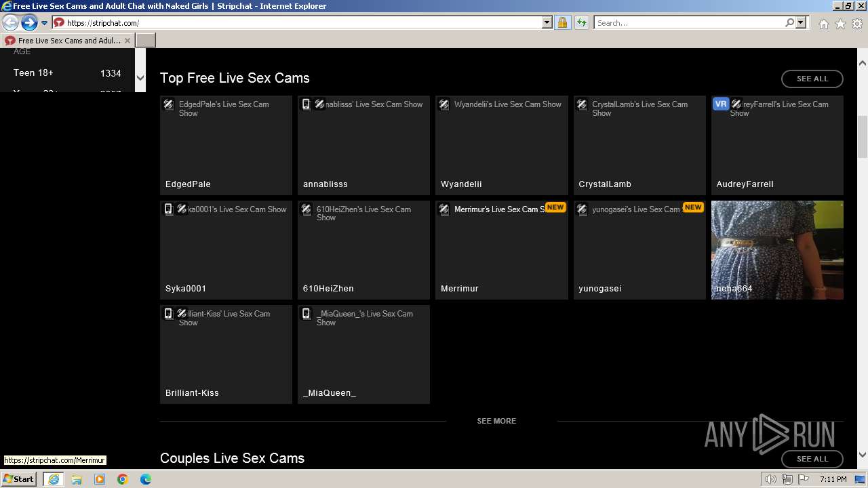The height and width of the screenshot is (488, 868).
Task: Click the search magnifier icon
Action: click(789, 23)
